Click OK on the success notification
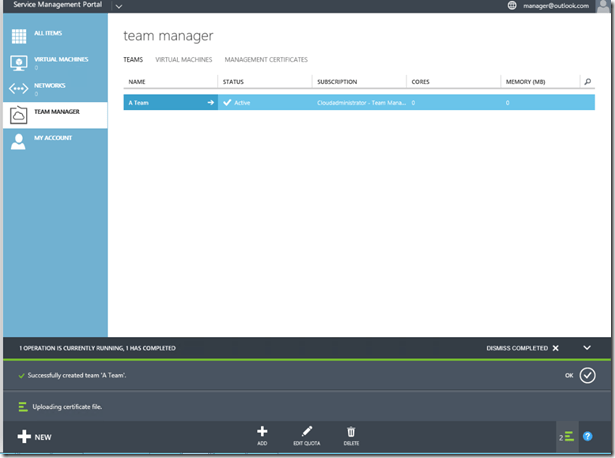The width and height of the screenshot is (615, 458). 587,375
